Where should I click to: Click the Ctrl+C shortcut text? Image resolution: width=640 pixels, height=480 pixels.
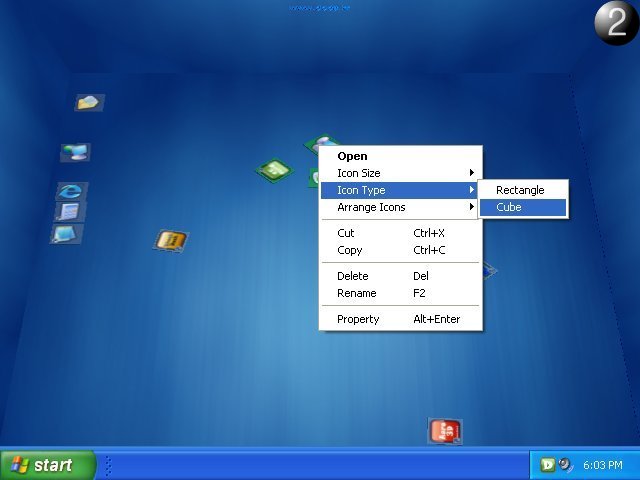(429, 250)
